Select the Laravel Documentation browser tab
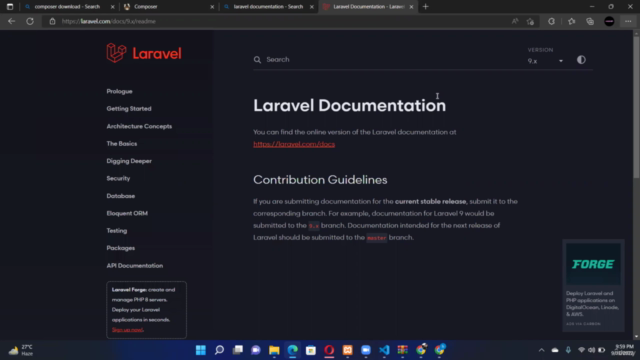This screenshot has height=360, width=640. (x=368, y=7)
